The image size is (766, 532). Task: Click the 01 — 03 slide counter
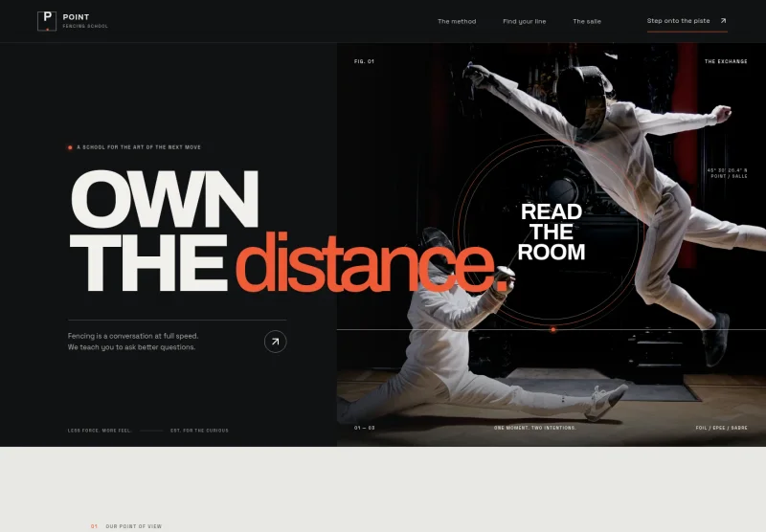pos(365,428)
